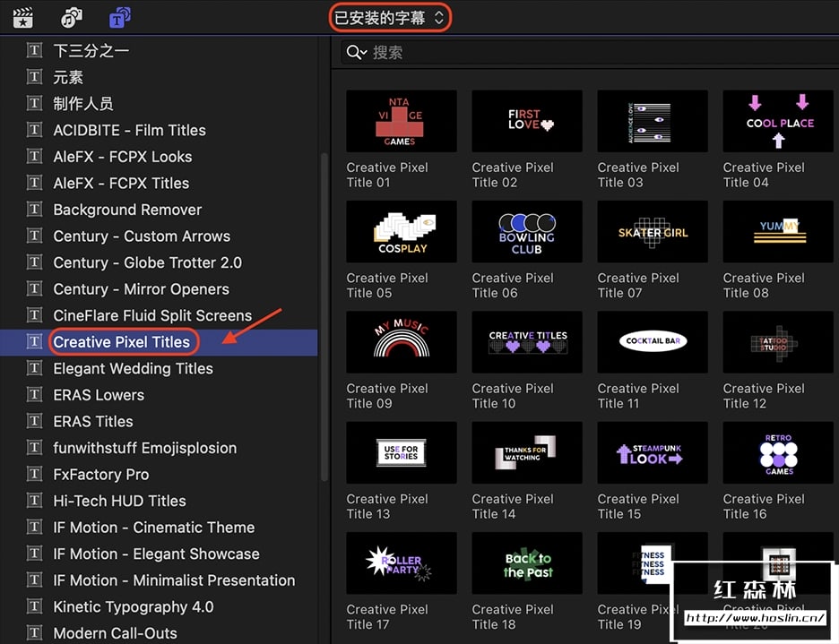Select Creative Pixel Title 09 My Music thumbnail
This screenshot has width=839, height=644.
pos(402,342)
